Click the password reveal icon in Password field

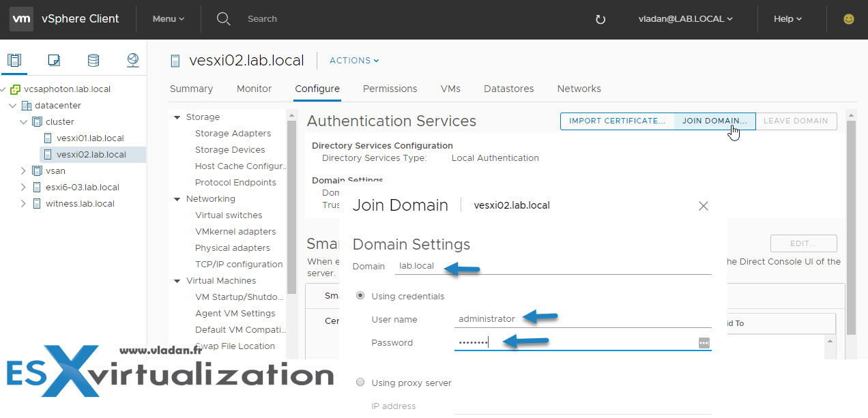coord(704,342)
